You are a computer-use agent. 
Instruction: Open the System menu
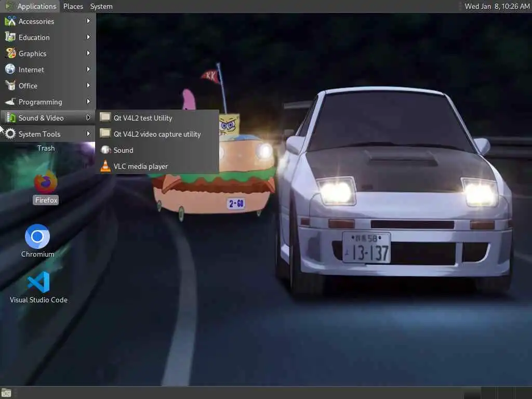point(101,6)
